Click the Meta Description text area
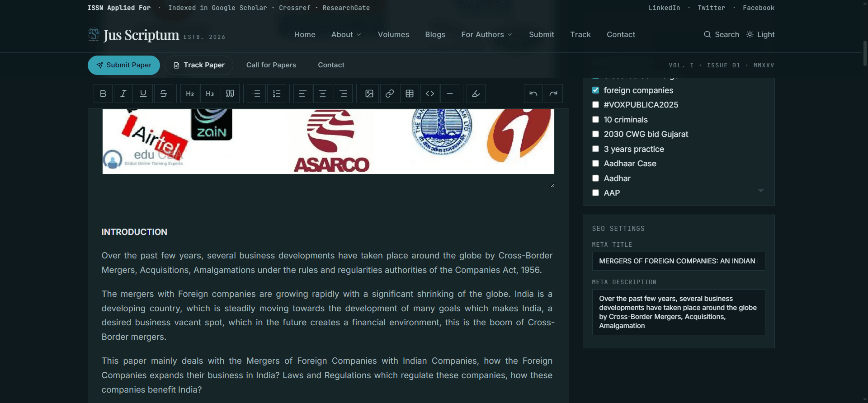Image resolution: width=868 pixels, height=403 pixels. 679,312
